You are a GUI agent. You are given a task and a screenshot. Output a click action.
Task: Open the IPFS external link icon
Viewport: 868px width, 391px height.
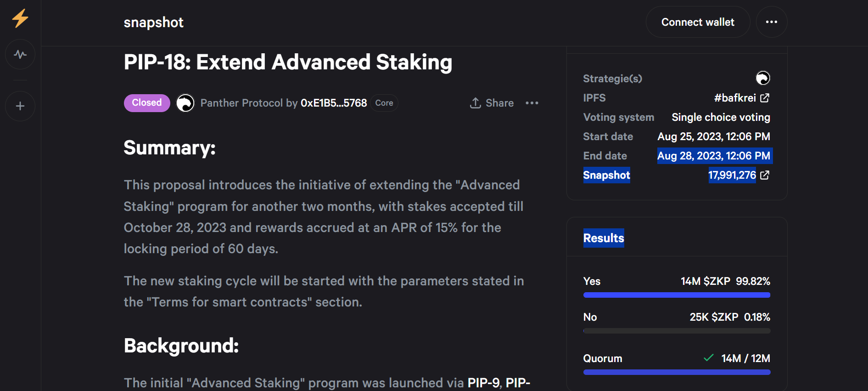765,98
